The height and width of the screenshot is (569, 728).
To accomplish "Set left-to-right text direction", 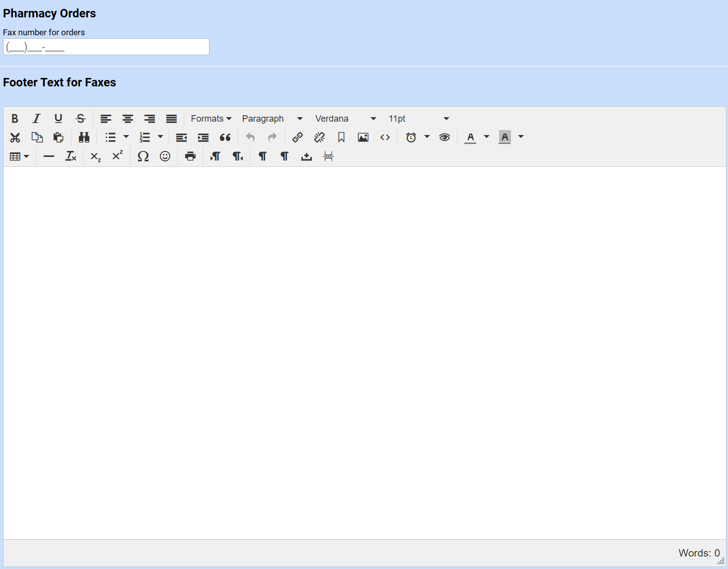I will coord(216,156).
